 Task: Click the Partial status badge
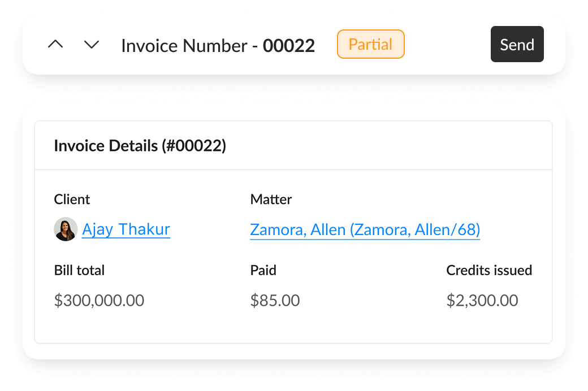pos(370,44)
